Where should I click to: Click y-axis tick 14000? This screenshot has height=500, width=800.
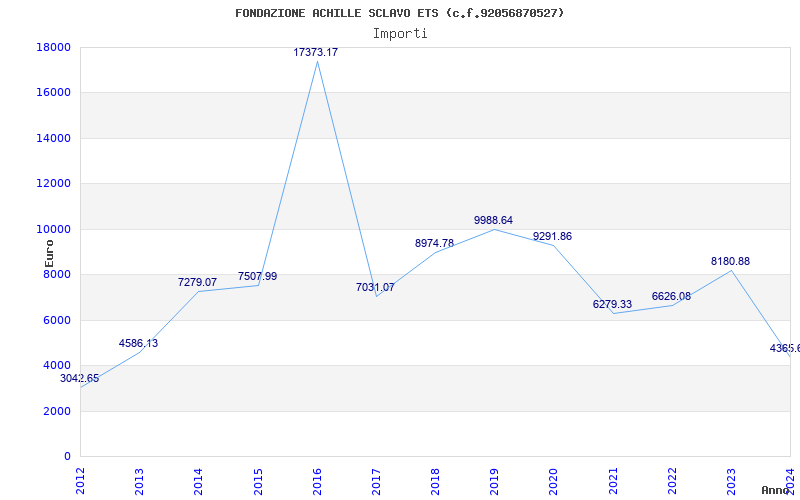[53, 138]
